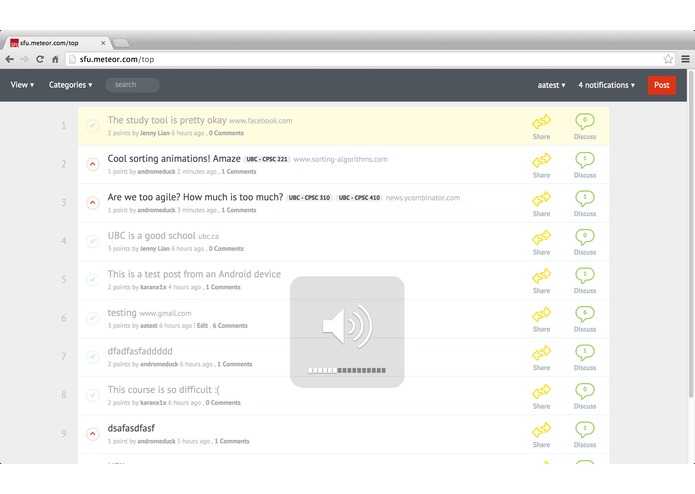This screenshot has width=695, height=494.
Task: Open the Chrome hamburger menu
Action: [x=685, y=59]
